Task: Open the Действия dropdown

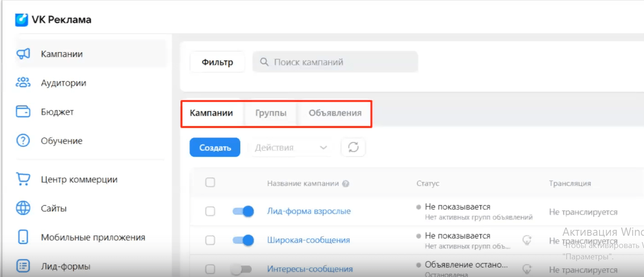Action: 291,147
